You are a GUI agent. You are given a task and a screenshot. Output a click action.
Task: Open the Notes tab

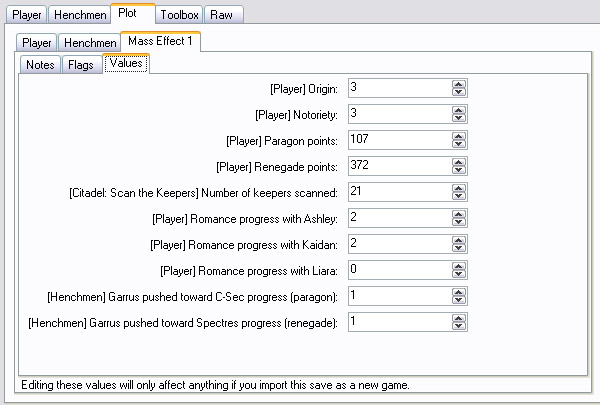tap(40, 65)
